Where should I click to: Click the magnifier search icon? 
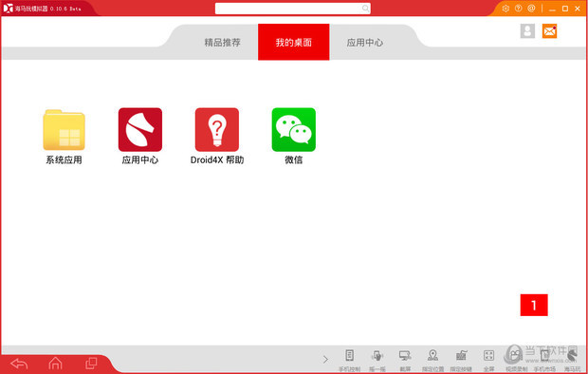pyautogui.click(x=365, y=9)
